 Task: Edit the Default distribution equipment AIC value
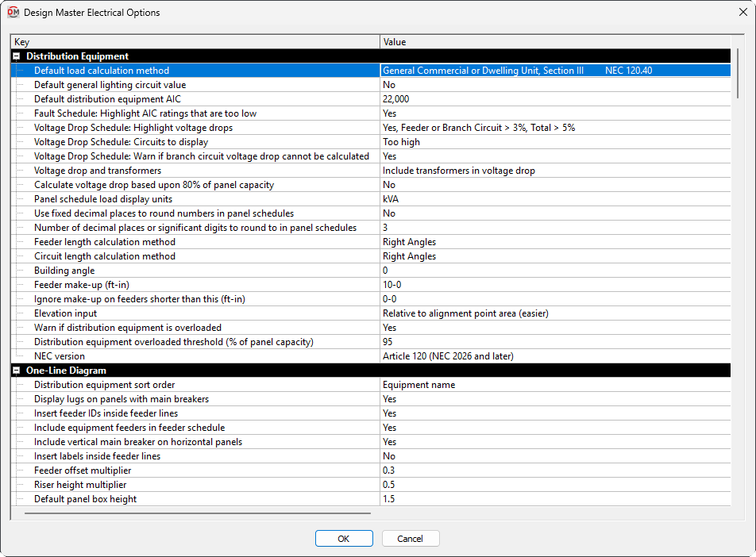[x=554, y=99]
